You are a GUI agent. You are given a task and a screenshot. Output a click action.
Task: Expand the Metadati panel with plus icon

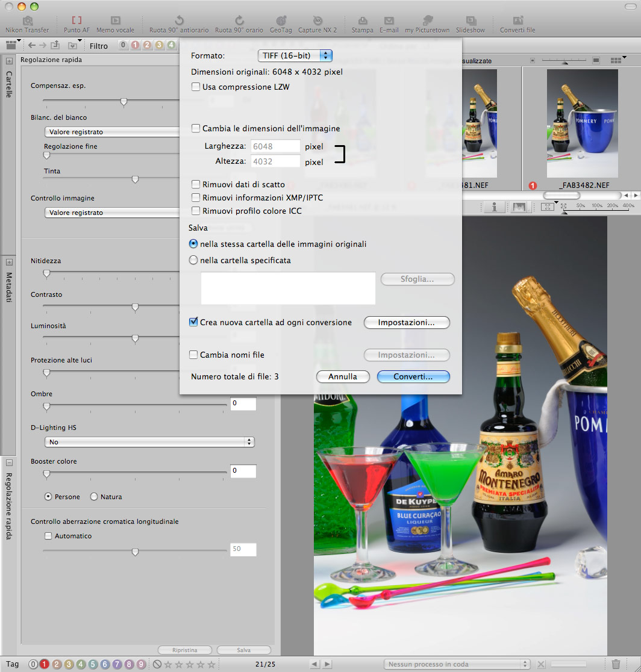click(9, 263)
